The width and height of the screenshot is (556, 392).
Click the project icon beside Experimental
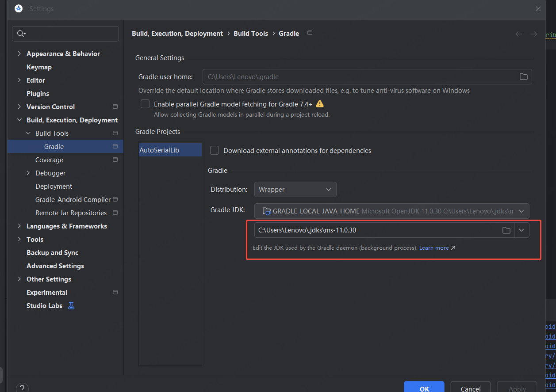tap(115, 292)
